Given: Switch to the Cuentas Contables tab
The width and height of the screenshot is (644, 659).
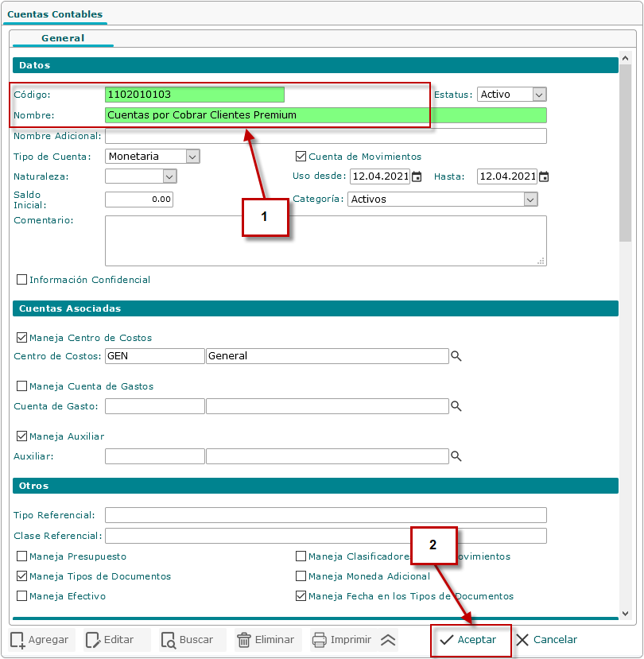Looking at the screenshot, I should 55,14.
